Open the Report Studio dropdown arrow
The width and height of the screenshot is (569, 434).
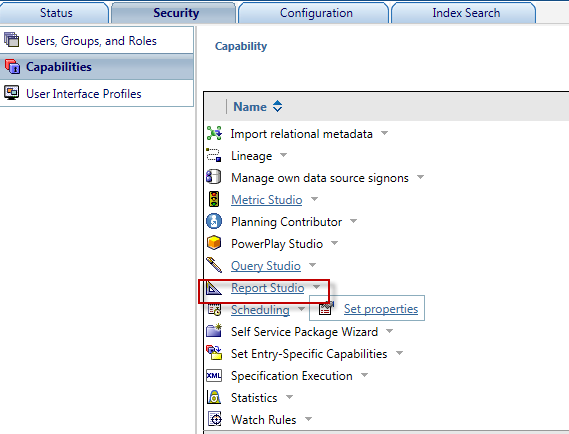316,287
